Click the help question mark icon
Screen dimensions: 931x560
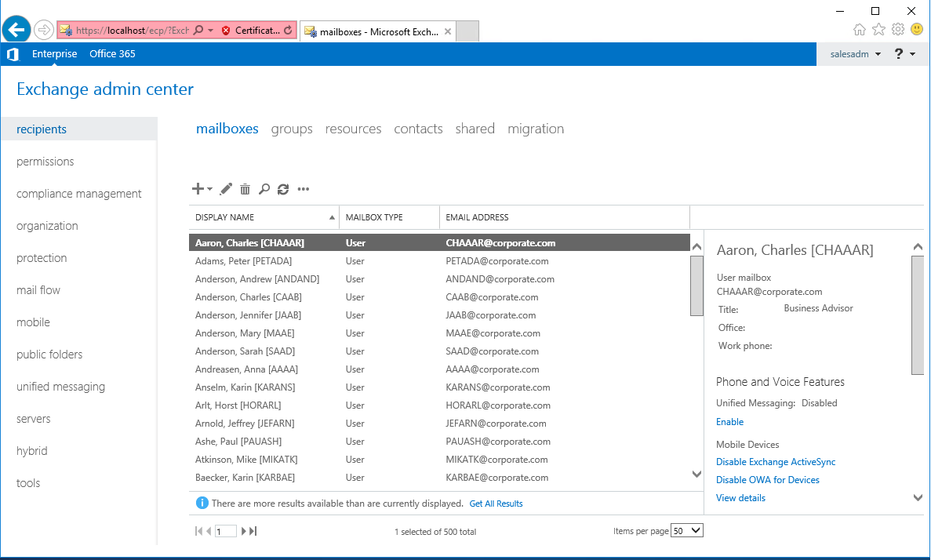point(898,53)
